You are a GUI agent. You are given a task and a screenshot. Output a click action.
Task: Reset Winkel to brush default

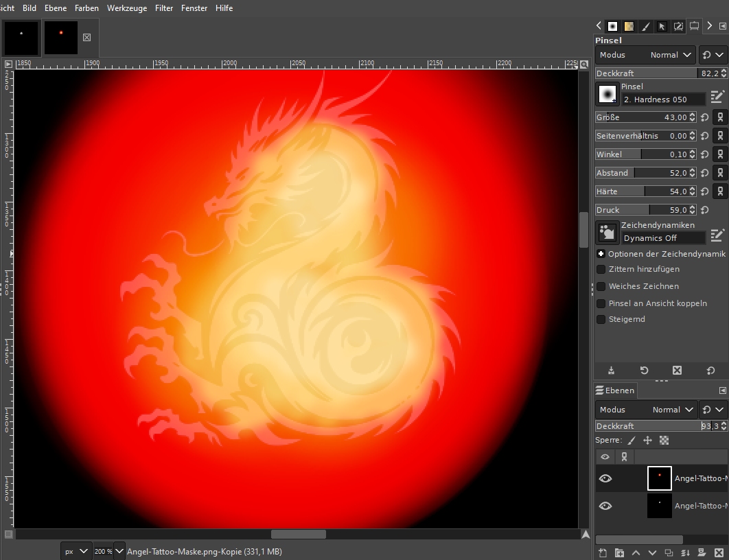tap(705, 154)
